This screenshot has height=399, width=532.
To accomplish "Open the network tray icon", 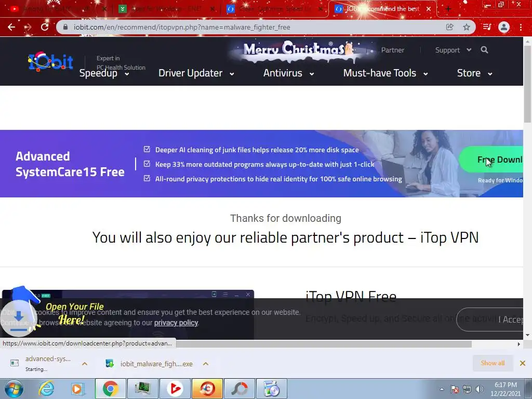I will (x=467, y=389).
